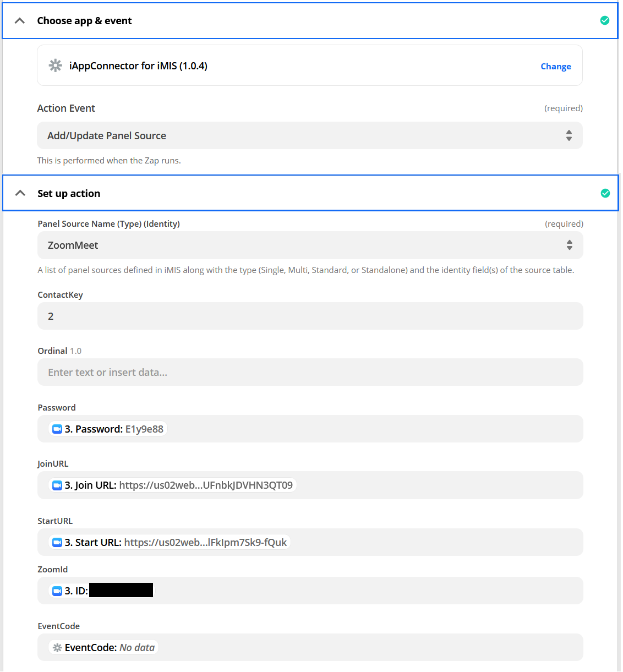Viewport: 623px width, 672px height.
Task: Select the Join URL data pill
Action: 178,485
